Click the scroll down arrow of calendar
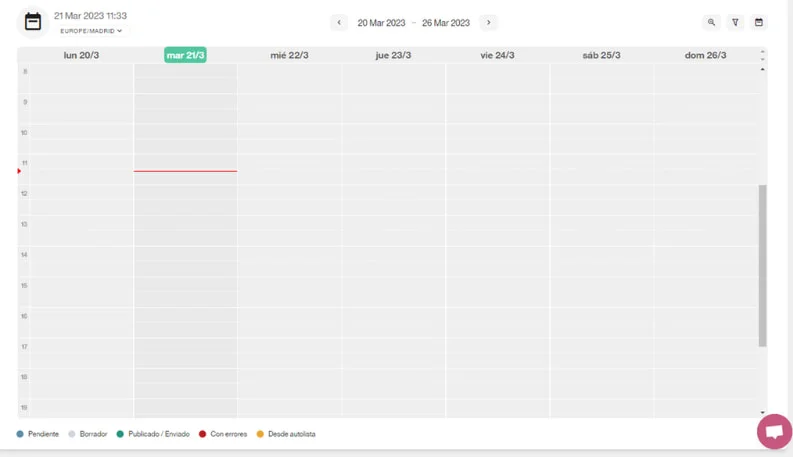Screen dimensions: 793x457 click(763, 413)
